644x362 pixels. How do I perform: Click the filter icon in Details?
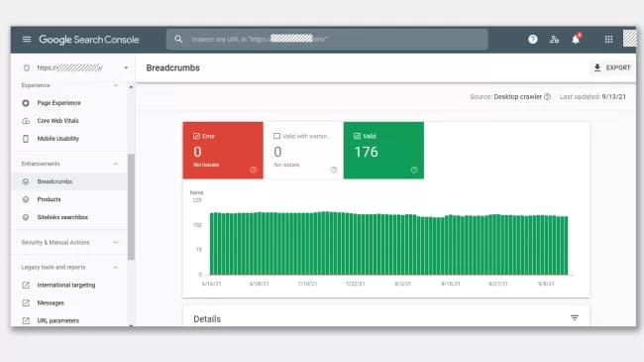pos(575,318)
